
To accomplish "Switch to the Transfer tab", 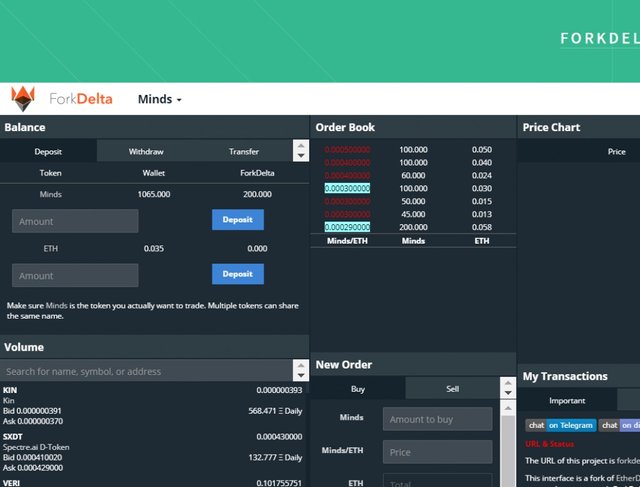I will [244, 151].
